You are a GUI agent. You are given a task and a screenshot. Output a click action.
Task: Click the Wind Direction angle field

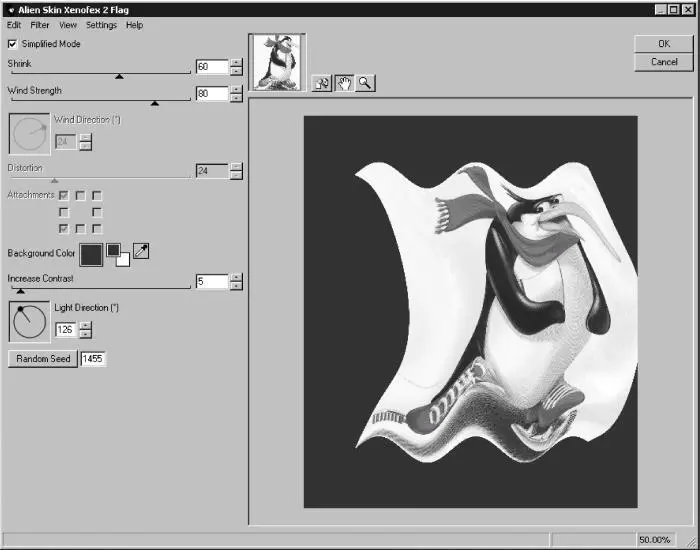[66, 142]
